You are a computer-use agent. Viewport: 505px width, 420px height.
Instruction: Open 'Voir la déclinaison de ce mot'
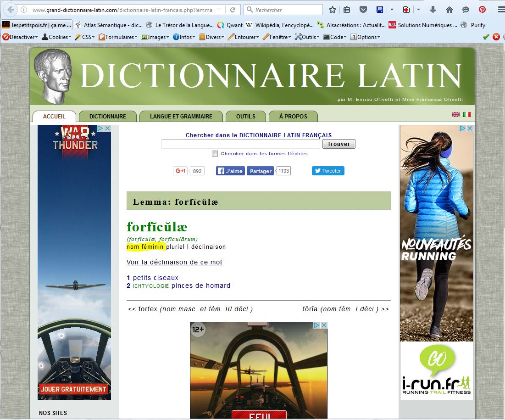point(174,262)
